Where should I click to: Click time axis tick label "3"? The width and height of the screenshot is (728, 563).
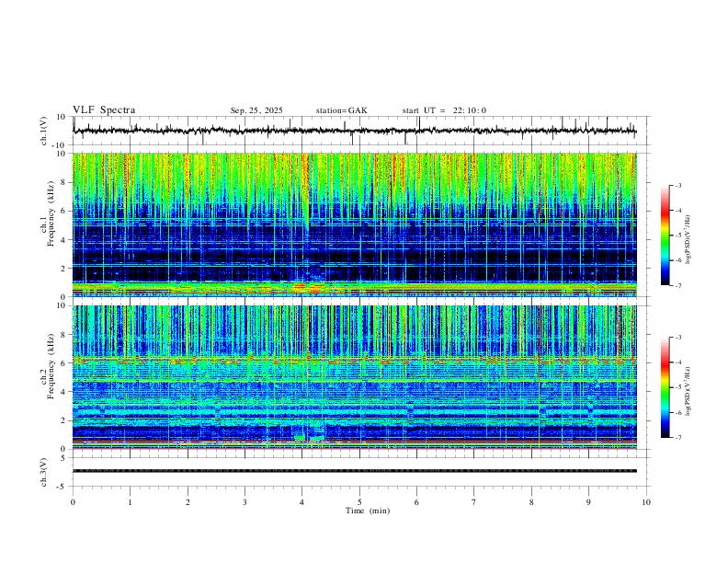(x=245, y=502)
